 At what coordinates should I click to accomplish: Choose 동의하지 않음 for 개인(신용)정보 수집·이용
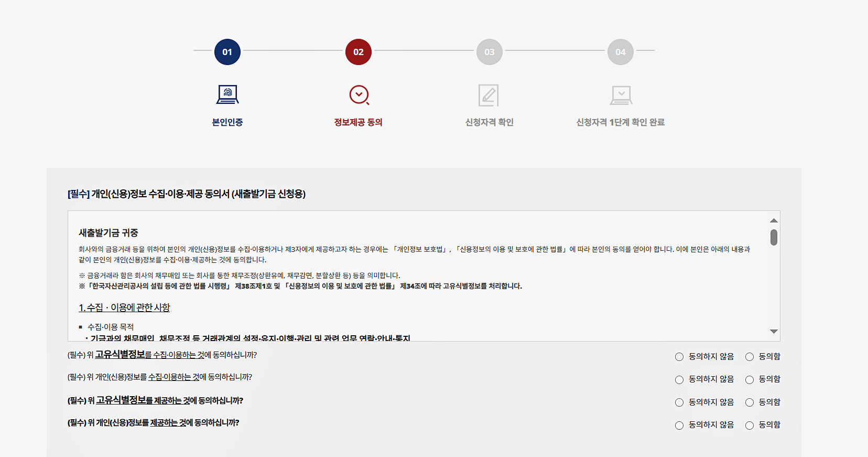679,380
